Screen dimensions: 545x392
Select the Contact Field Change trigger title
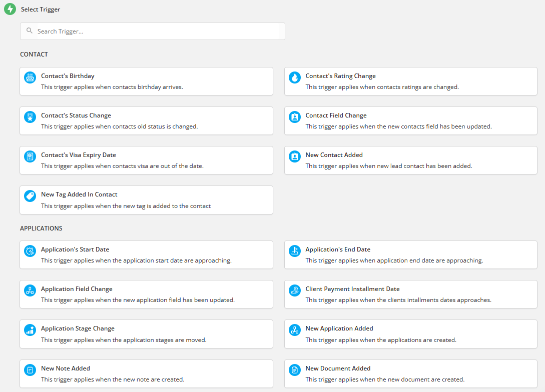coord(336,115)
